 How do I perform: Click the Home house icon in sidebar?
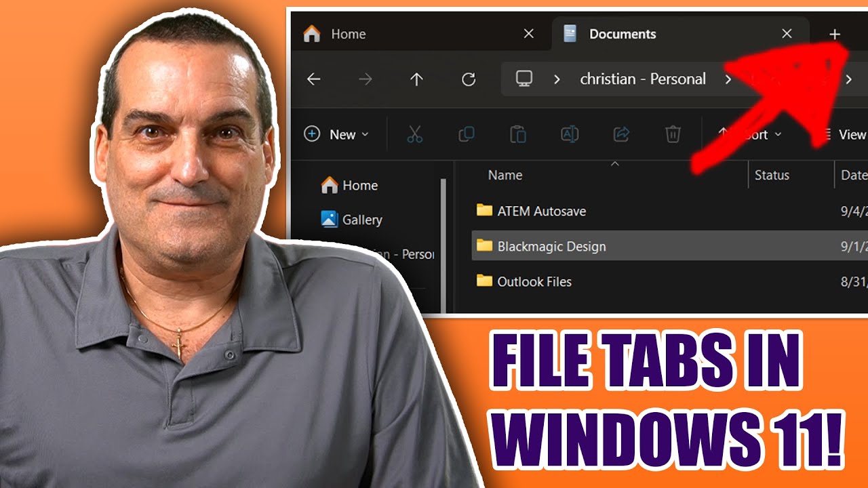tap(330, 184)
